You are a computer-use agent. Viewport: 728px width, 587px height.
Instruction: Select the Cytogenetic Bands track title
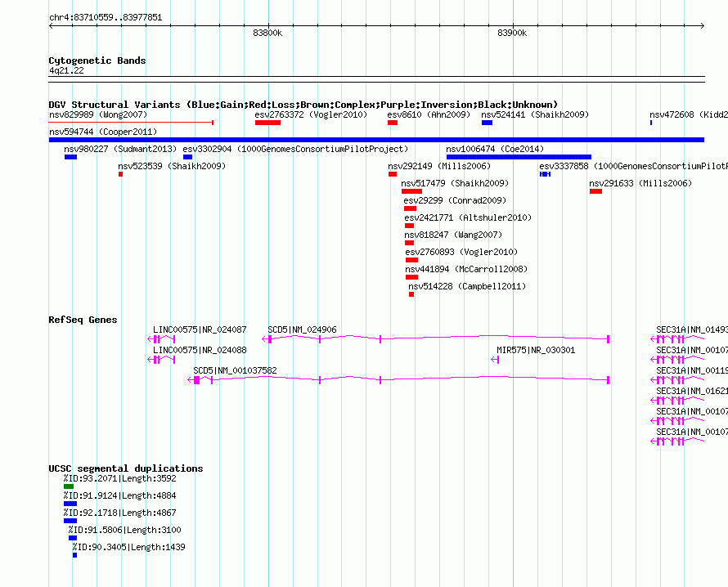pyautogui.click(x=97, y=60)
